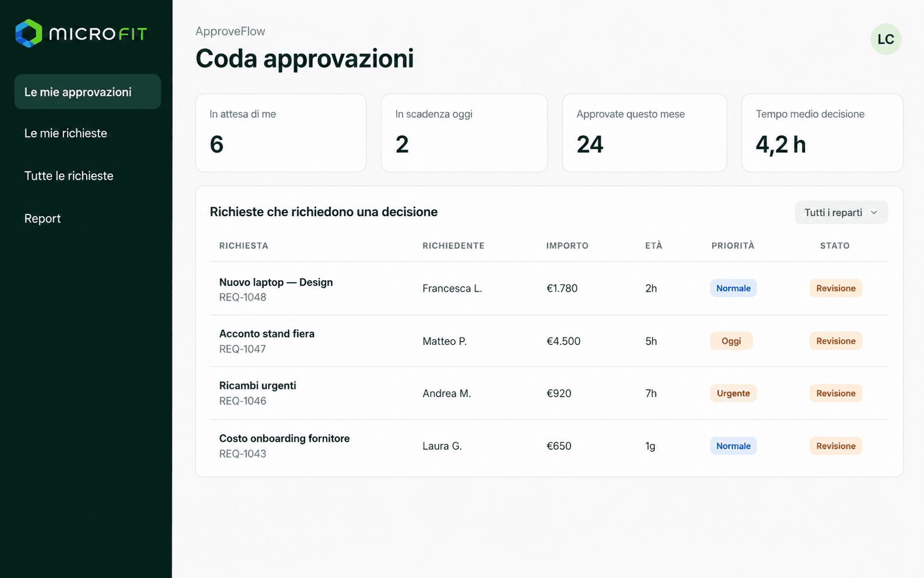Click the ApproveFlow breadcrumb label
Image resolution: width=924 pixels, height=578 pixels.
[x=230, y=31]
